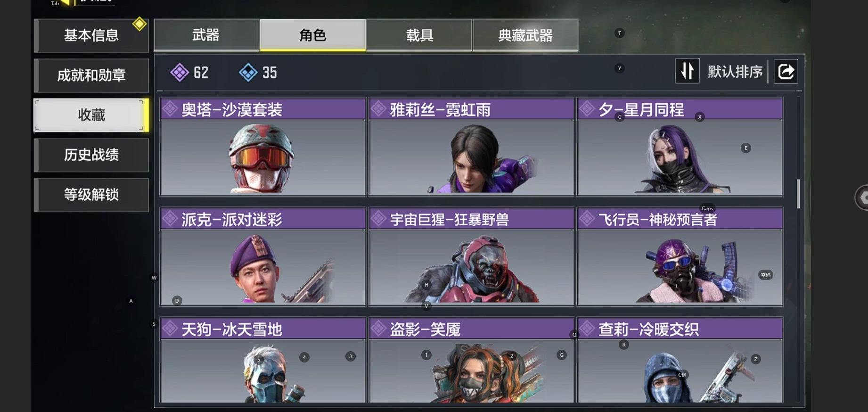The height and width of the screenshot is (412, 868).
Task: Click yellow diamond badge on 基本信息
Action: point(139,24)
